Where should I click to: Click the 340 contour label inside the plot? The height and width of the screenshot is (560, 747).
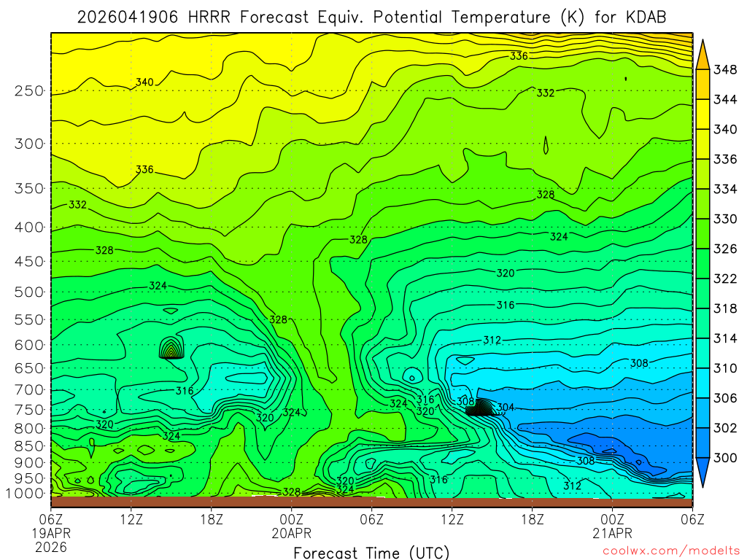click(x=145, y=82)
